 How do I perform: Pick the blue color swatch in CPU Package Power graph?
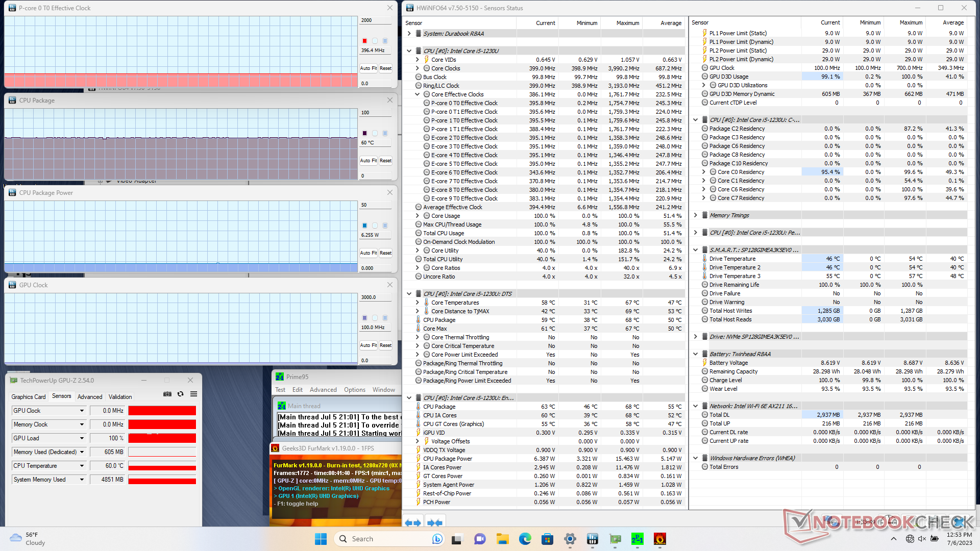365,226
